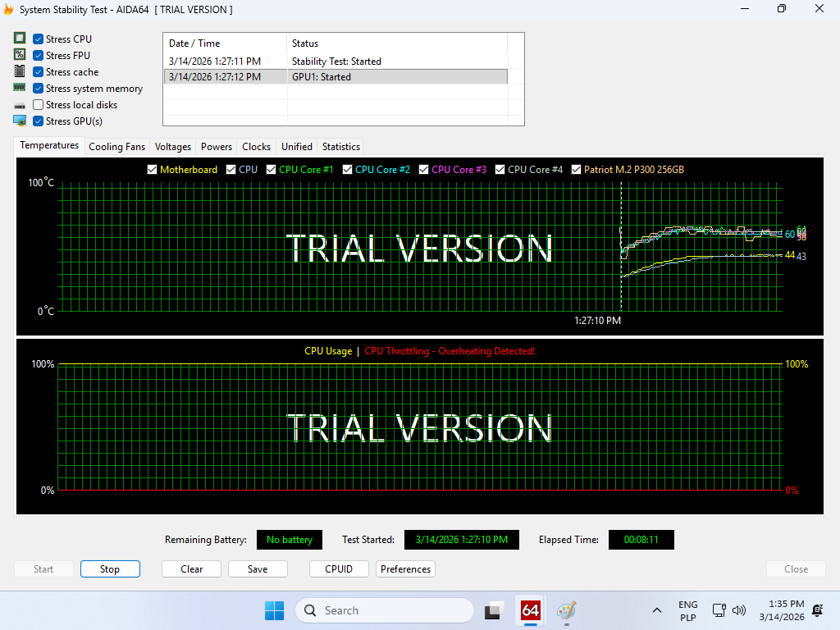Toggle the CPU temperature checkbox
The width and height of the screenshot is (840, 630).
pyautogui.click(x=231, y=169)
